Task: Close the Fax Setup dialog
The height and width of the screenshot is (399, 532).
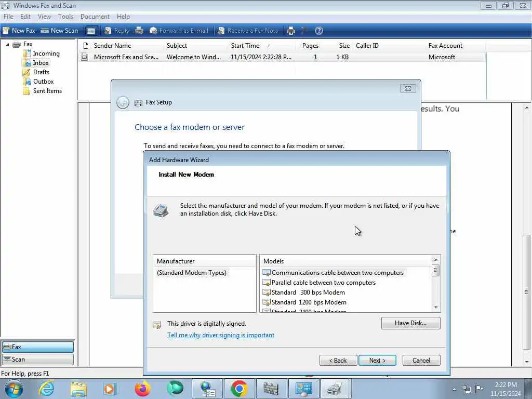Action: [408, 88]
